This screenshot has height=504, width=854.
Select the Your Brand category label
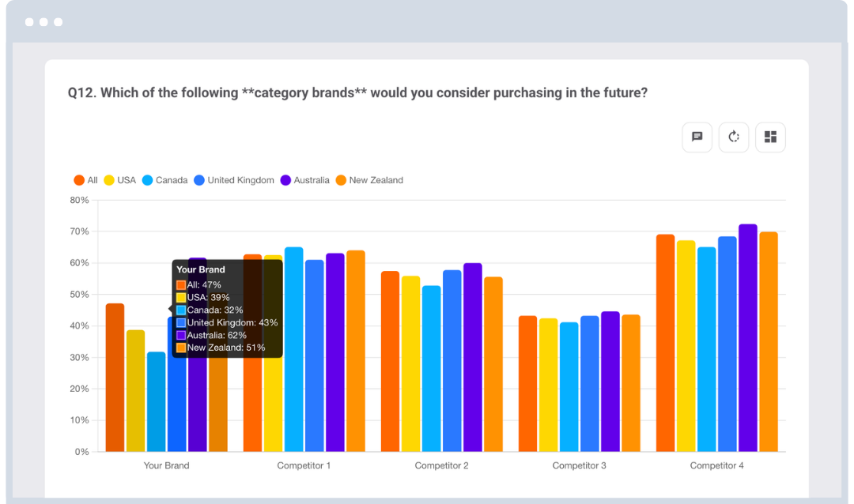click(x=166, y=465)
